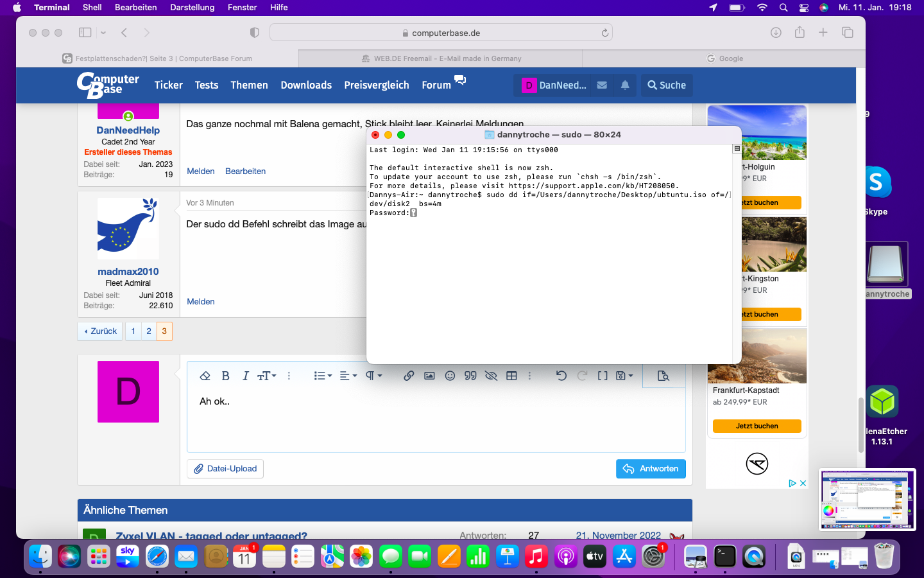Open the Themen section in the navigation
This screenshot has width=924, height=578.
pyautogui.click(x=249, y=85)
